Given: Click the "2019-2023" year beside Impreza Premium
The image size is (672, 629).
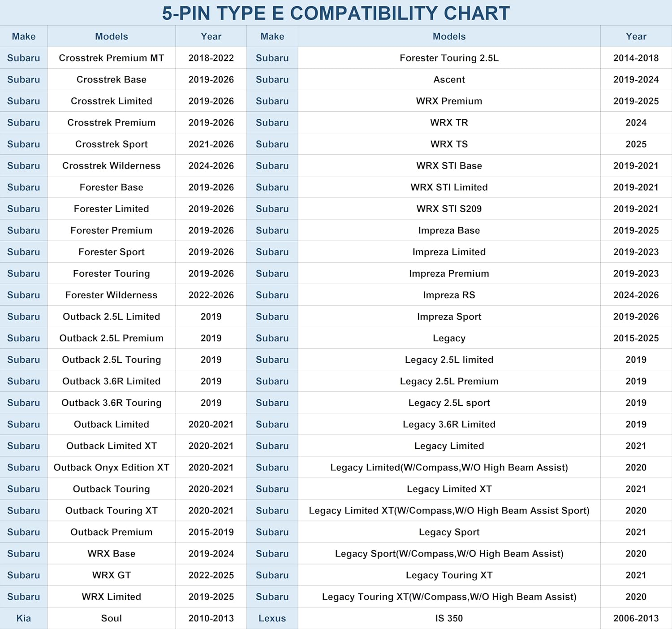Looking at the screenshot, I should point(636,273).
